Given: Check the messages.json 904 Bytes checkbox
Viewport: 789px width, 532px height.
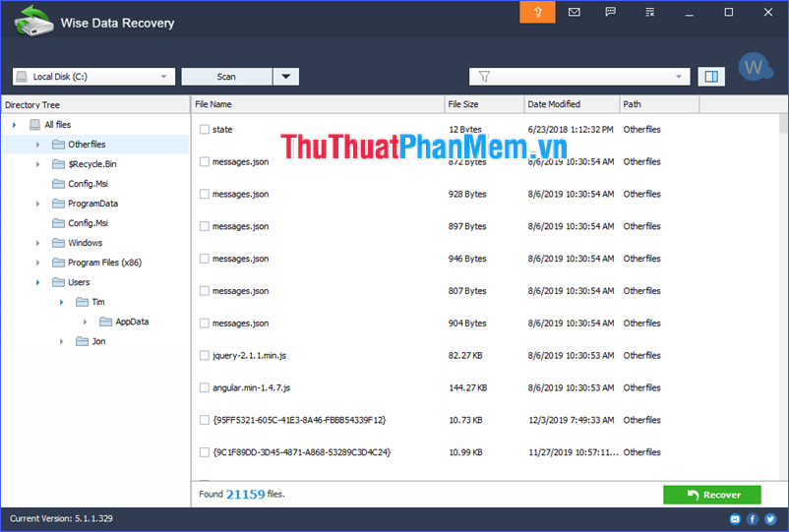Looking at the screenshot, I should coord(205,324).
